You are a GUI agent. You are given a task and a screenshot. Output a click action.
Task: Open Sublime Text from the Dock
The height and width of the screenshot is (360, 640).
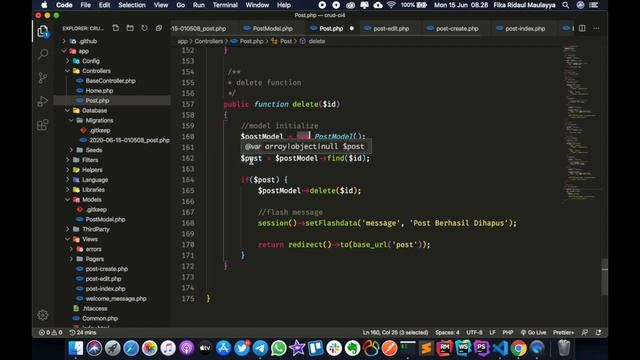(426, 348)
